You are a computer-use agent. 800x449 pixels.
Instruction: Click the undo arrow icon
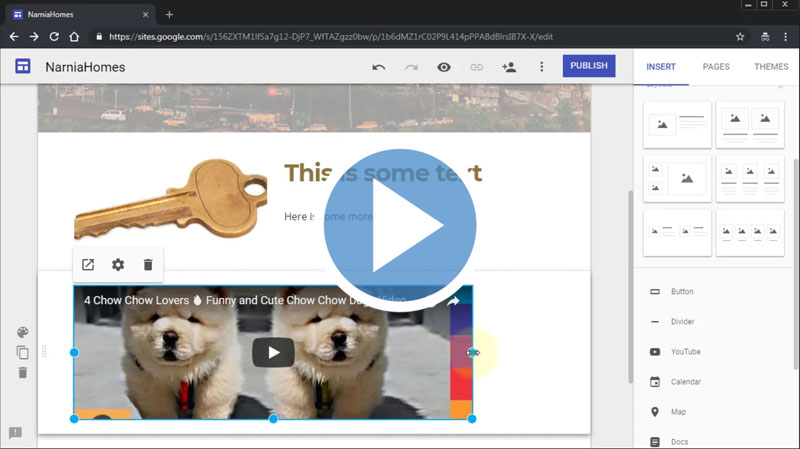point(378,67)
